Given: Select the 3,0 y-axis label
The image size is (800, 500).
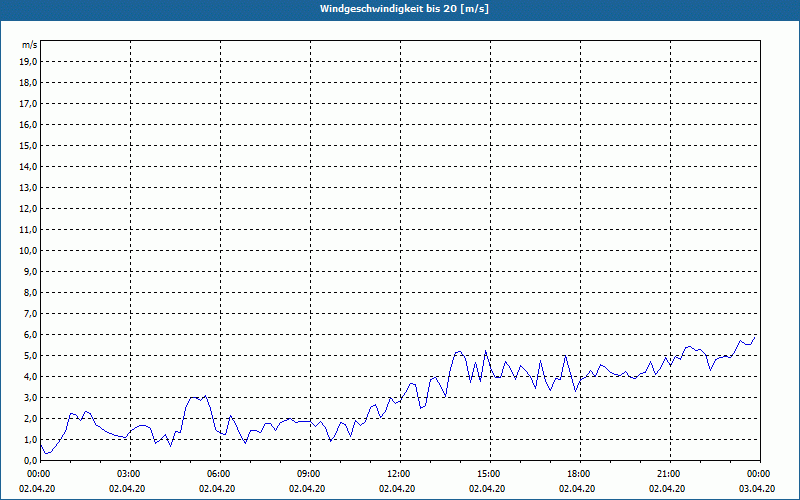Looking at the screenshot, I should pyautogui.click(x=31, y=397).
